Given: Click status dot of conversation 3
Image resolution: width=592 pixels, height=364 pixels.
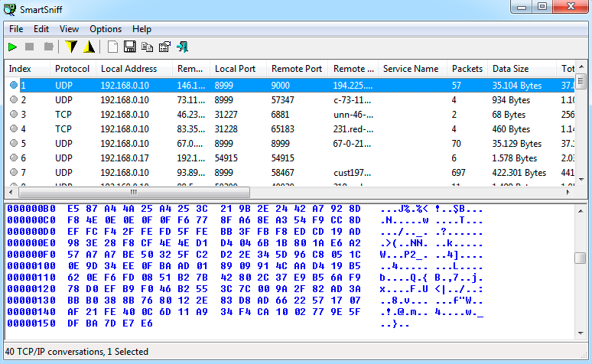Looking at the screenshot, I should pos(14,114).
